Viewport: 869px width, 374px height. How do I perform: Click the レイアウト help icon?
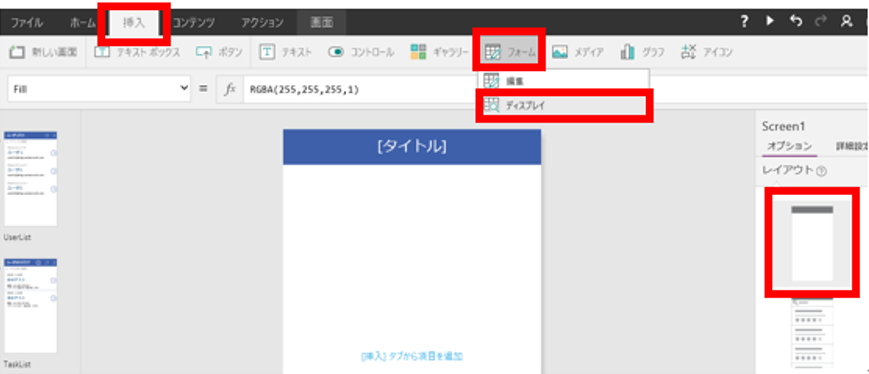[821, 171]
